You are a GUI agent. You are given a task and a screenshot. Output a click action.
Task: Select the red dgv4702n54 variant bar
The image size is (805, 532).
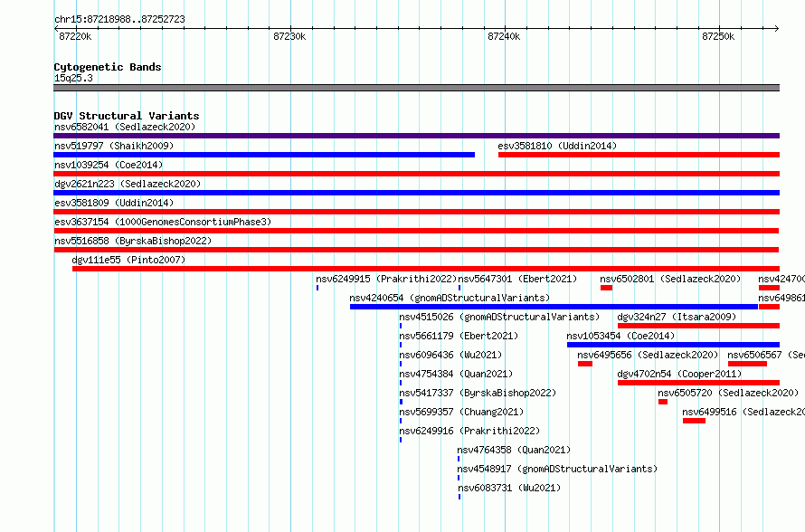tap(699, 383)
